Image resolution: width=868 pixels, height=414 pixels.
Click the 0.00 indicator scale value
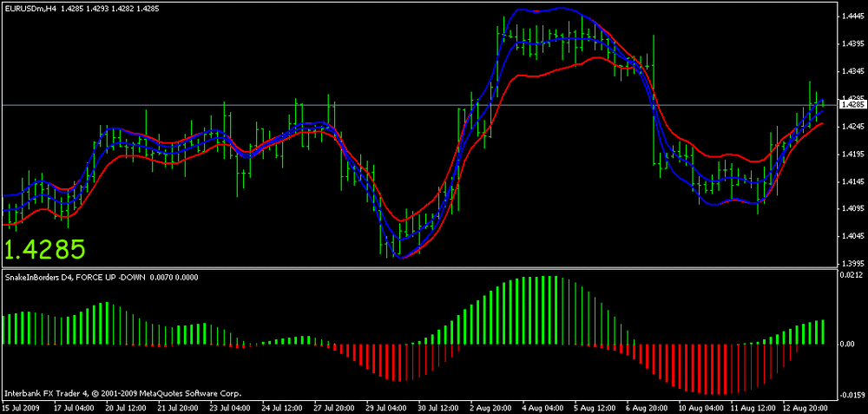pyautogui.click(x=847, y=344)
